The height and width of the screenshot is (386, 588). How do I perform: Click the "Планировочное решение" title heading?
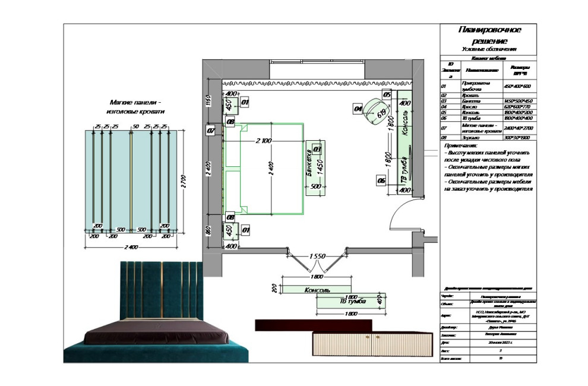tap(489, 36)
